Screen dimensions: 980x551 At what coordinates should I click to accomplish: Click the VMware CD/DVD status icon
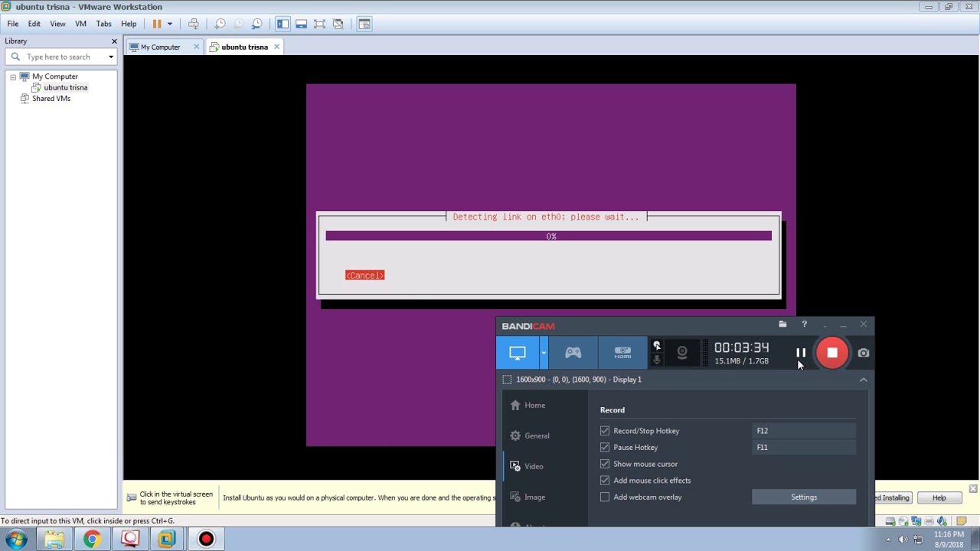pyautogui.click(x=903, y=522)
